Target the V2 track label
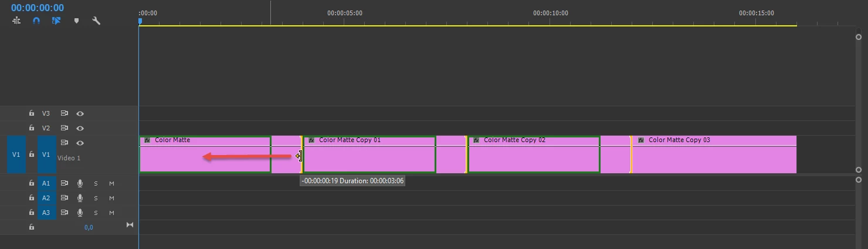Viewport: 868px width, 249px height. coord(46,128)
